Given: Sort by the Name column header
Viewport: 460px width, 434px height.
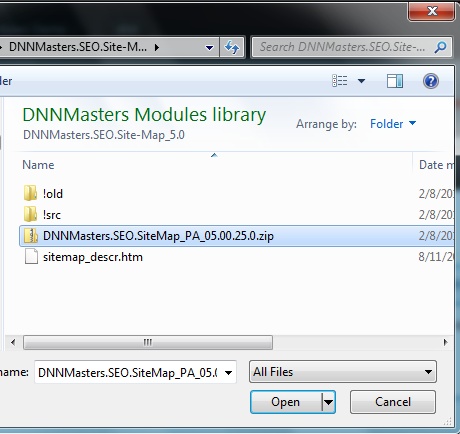Looking at the screenshot, I should [38, 165].
